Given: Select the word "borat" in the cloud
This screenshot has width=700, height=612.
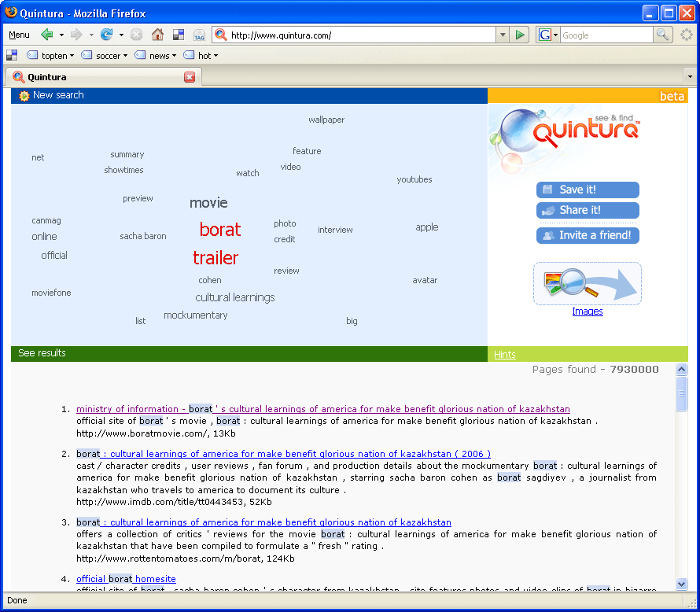Looking at the screenshot, I should (x=220, y=230).
